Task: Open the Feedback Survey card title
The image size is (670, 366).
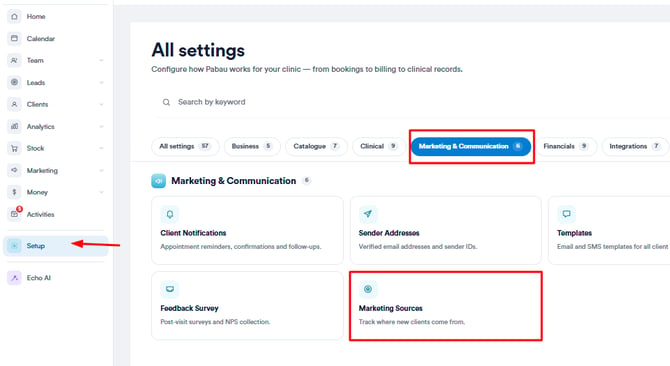Action: pyautogui.click(x=189, y=308)
